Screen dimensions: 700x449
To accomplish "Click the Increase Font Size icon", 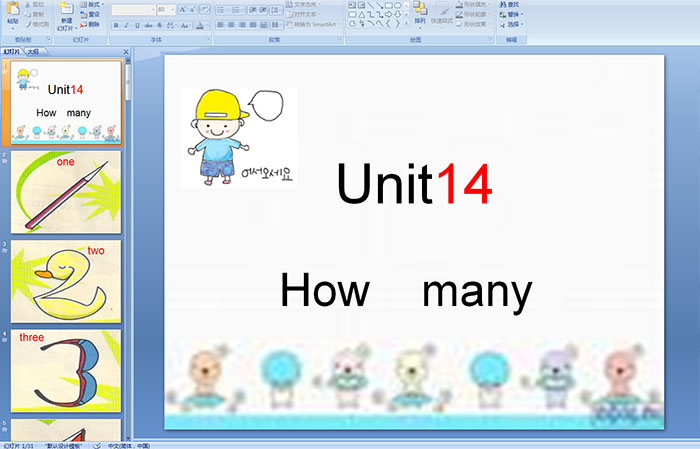I will (x=183, y=9).
